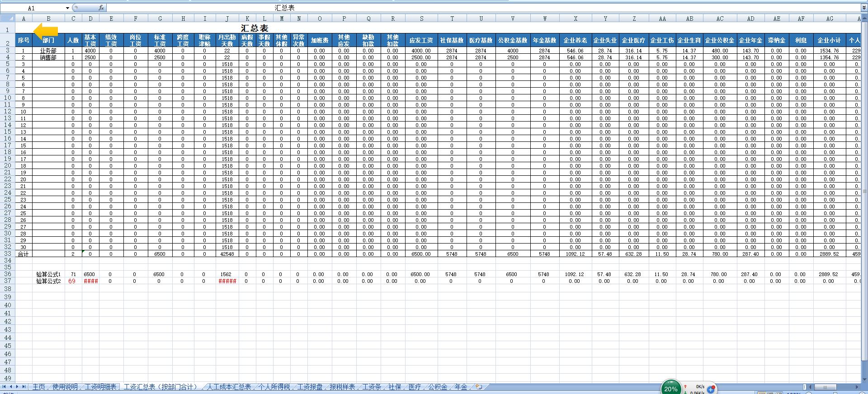Click the Select All corner box

tap(8, 19)
